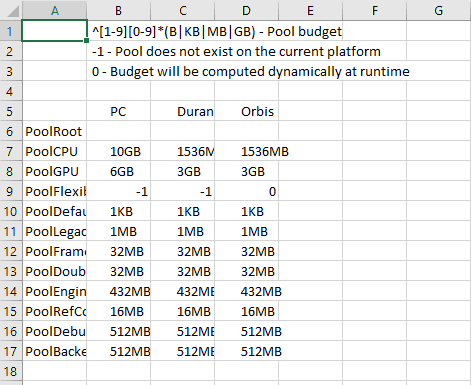Screen dimensions: 471x385
Task: Click the 10GB value for PoolCPU
Action: tap(118, 151)
